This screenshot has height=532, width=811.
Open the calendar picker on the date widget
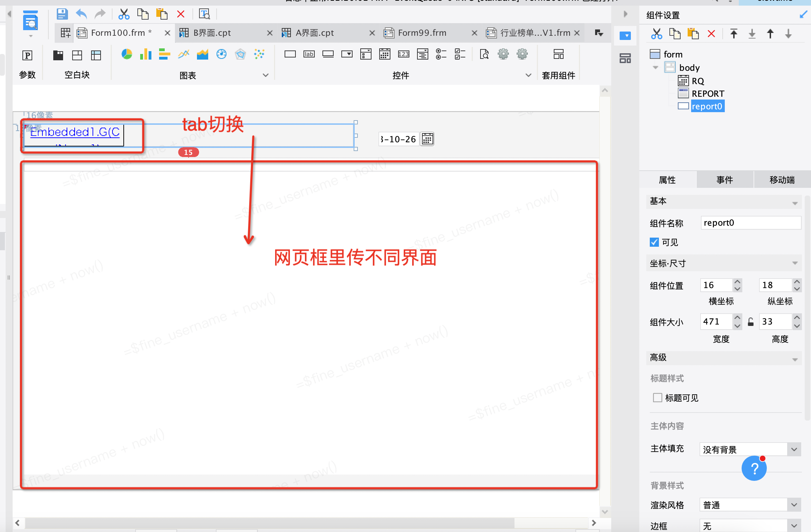[x=427, y=139]
